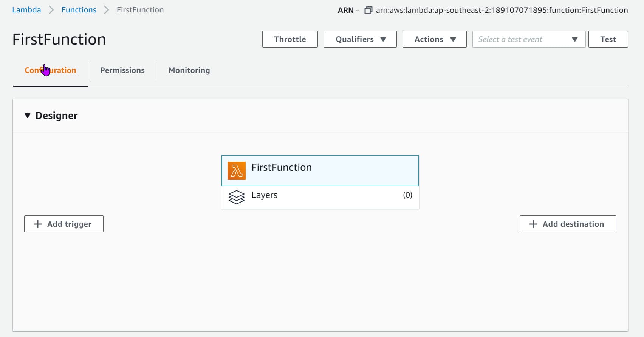Screen dimensions: 644x337
Task: Go to the Functions breadcrumb link
Action: point(79,10)
